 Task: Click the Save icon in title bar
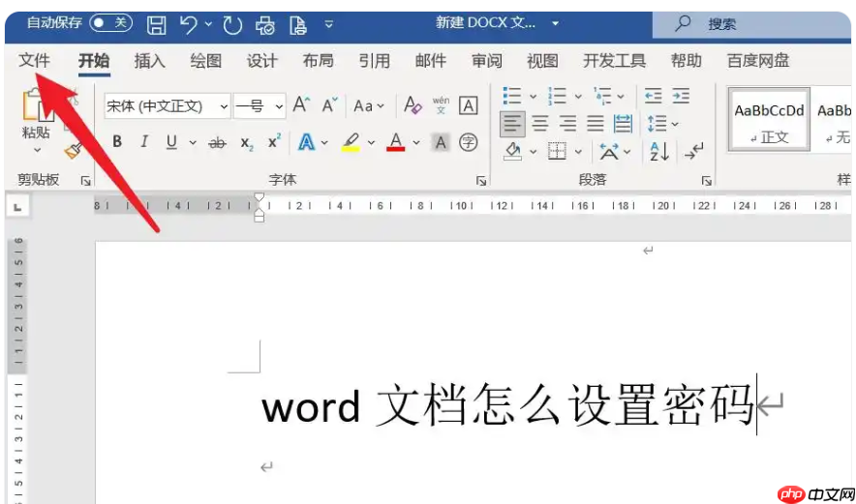point(156,25)
